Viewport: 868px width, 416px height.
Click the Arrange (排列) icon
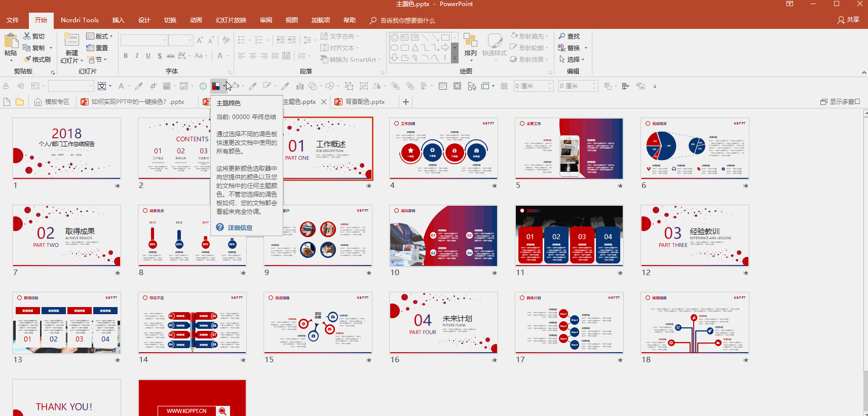[x=470, y=40]
